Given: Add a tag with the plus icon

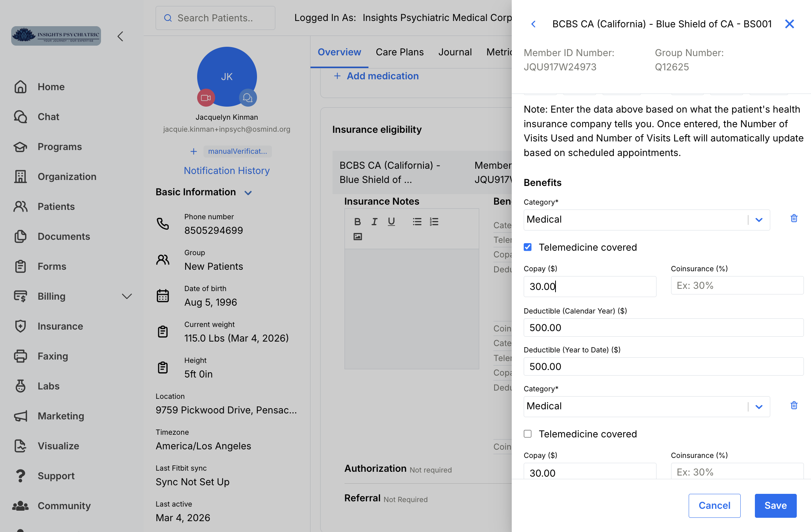Looking at the screenshot, I should pos(193,152).
